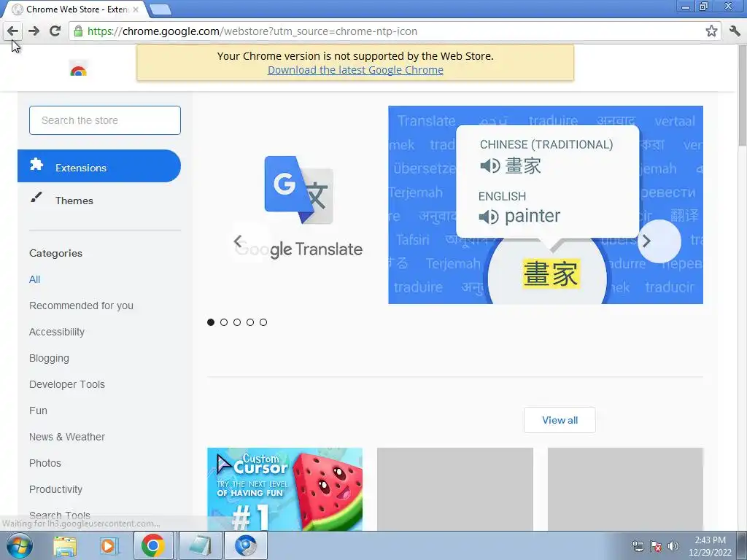Open the Custom Cursor extension card
The image size is (747, 560).
pos(285,489)
